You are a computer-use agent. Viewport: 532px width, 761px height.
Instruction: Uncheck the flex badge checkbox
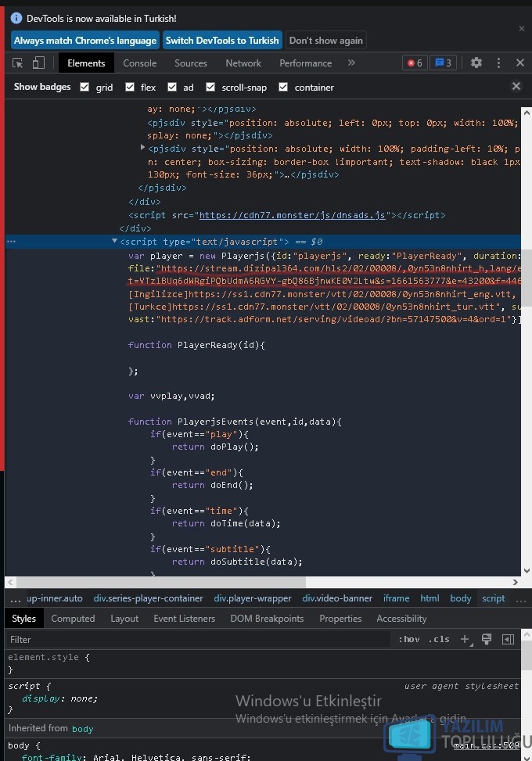pyautogui.click(x=130, y=87)
